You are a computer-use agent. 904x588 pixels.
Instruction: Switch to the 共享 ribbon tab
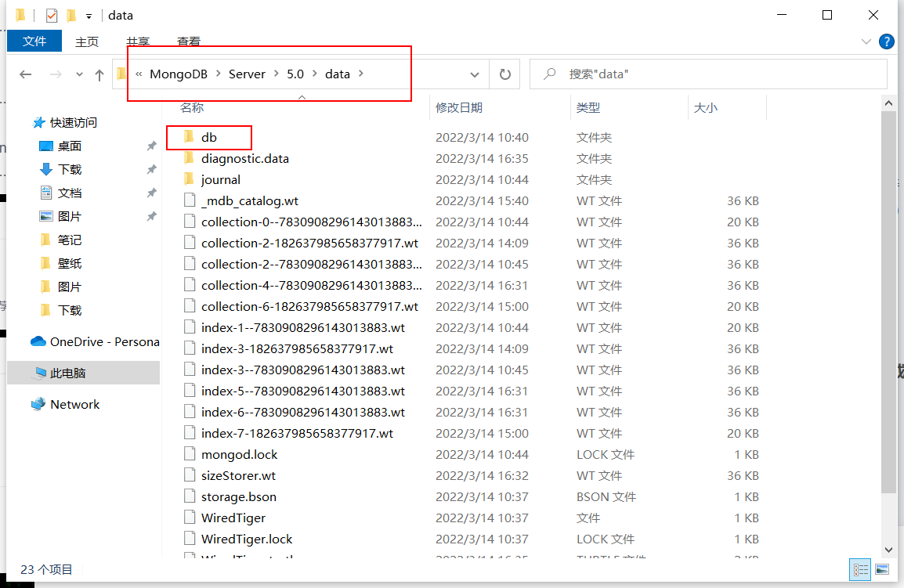(x=138, y=42)
